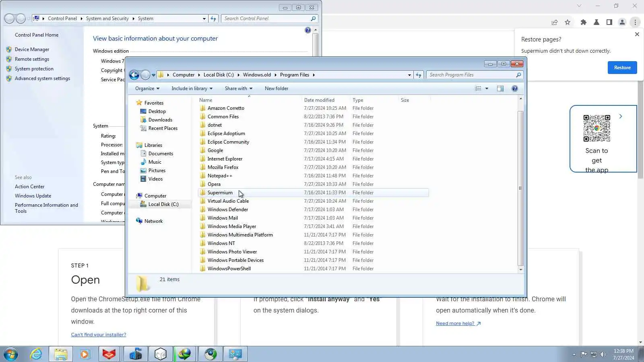Switch to the Supermium browser taskbar icon
The image size is (644, 362).
coord(210,354)
